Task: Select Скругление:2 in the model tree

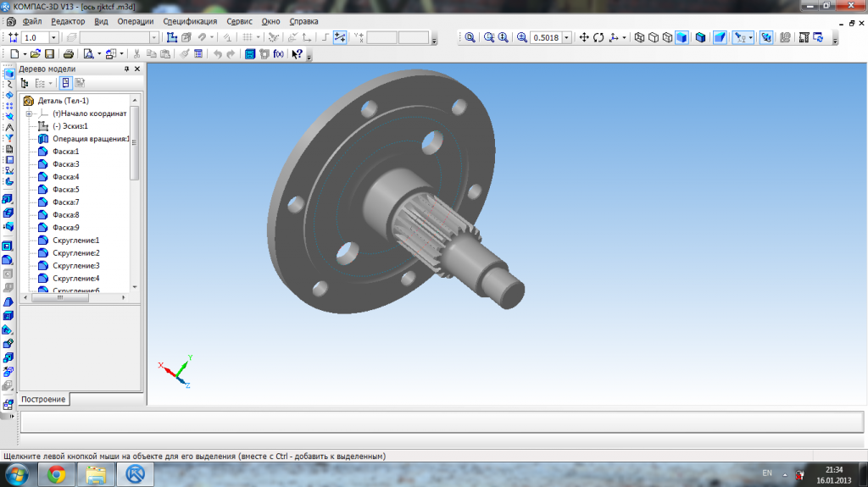Action: click(75, 253)
